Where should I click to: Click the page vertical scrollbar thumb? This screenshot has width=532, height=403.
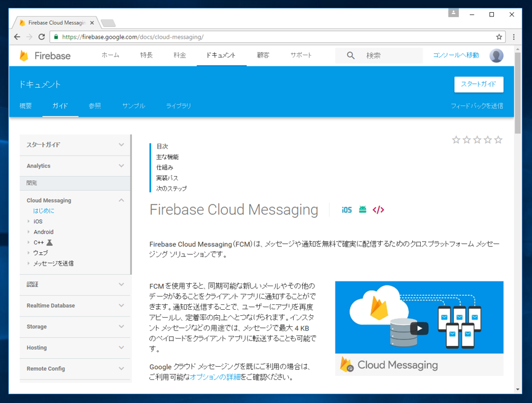pyautogui.click(x=517, y=93)
